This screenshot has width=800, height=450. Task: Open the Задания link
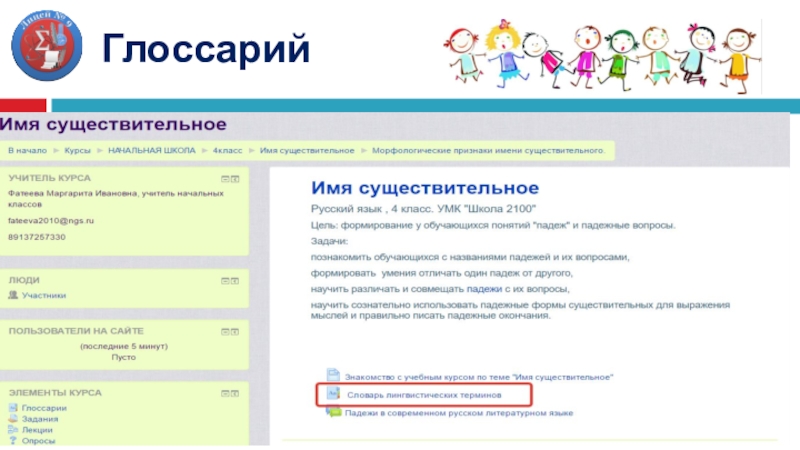point(40,419)
